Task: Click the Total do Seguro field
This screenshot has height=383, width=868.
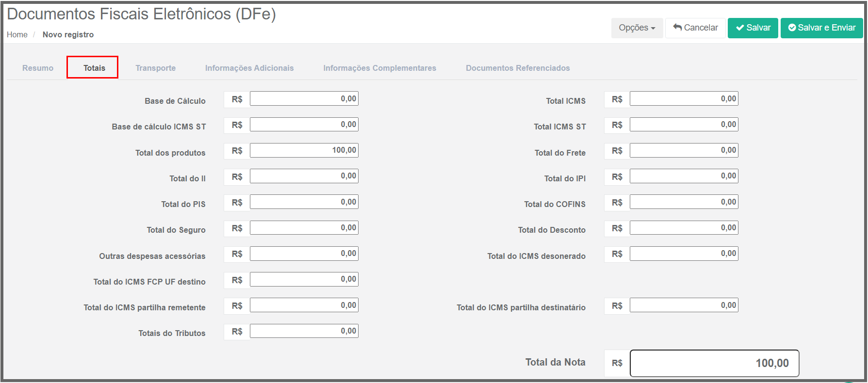Action: [x=304, y=228]
